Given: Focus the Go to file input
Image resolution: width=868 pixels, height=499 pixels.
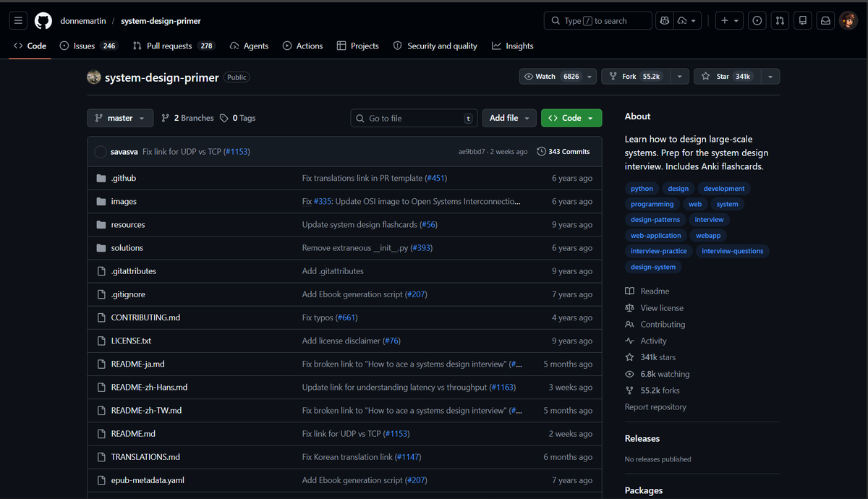Looking at the screenshot, I should (x=415, y=118).
